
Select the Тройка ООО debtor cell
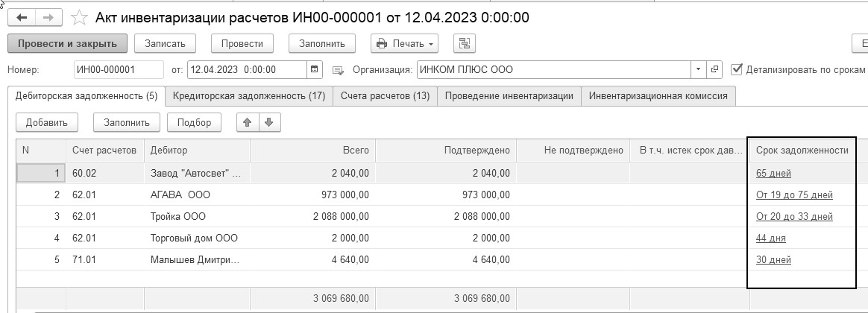(195, 217)
